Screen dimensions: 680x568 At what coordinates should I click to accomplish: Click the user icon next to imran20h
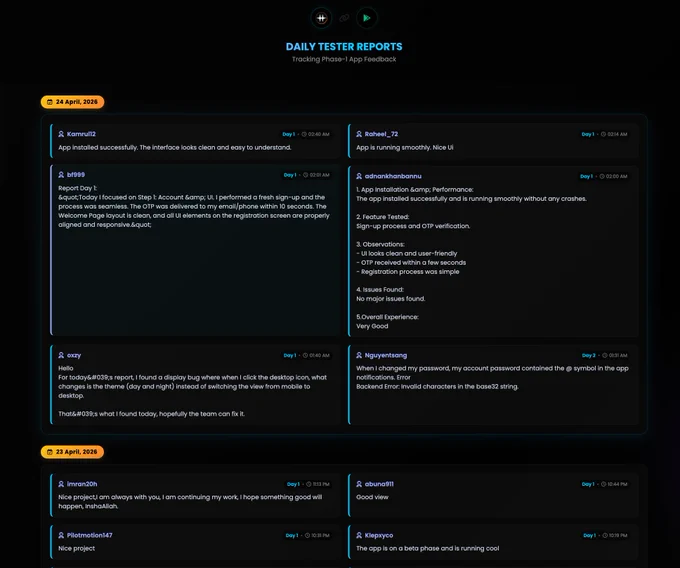pos(61,484)
